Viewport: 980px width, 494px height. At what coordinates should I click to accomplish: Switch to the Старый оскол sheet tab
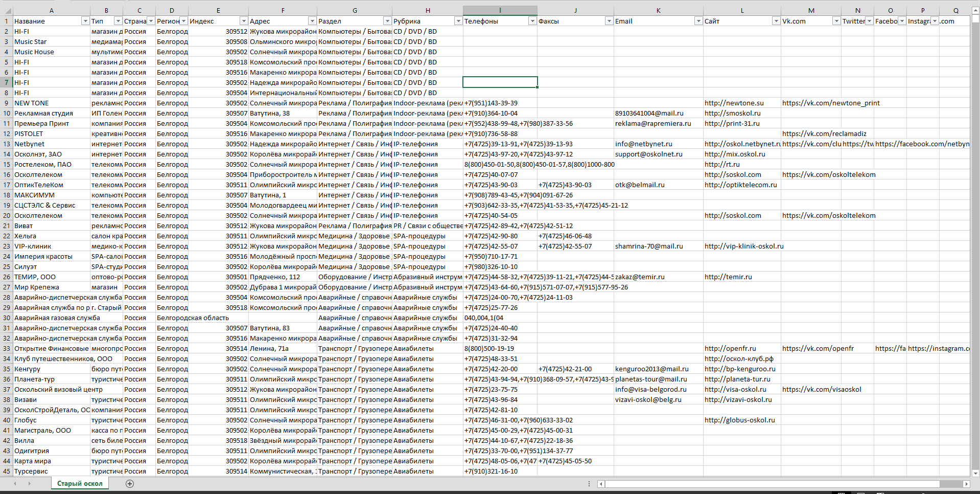[x=80, y=484]
